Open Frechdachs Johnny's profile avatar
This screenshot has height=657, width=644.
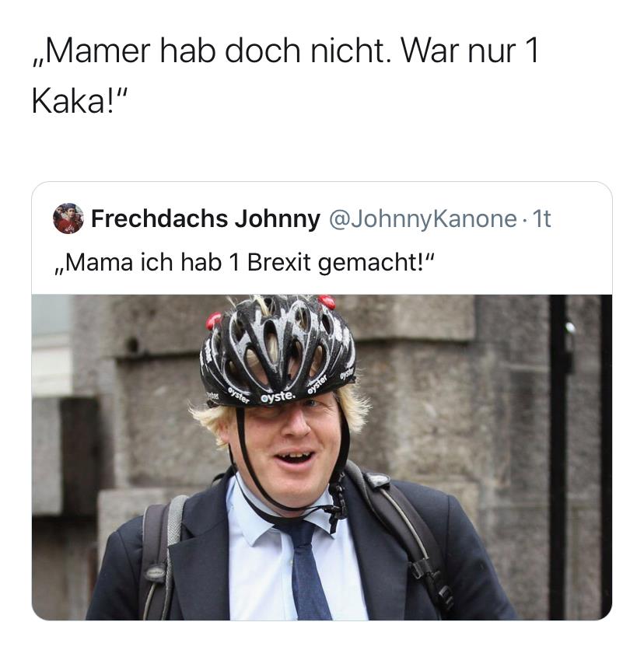click(x=68, y=218)
